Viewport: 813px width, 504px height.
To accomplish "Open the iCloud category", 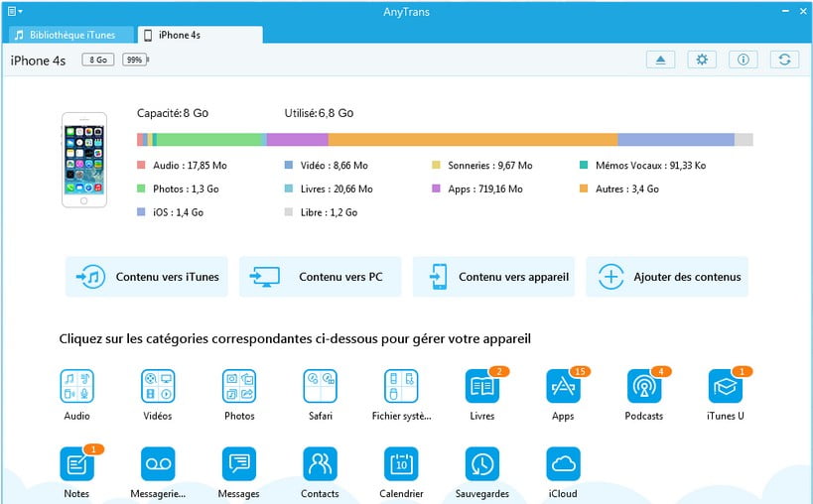I will [x=563, y=464].
